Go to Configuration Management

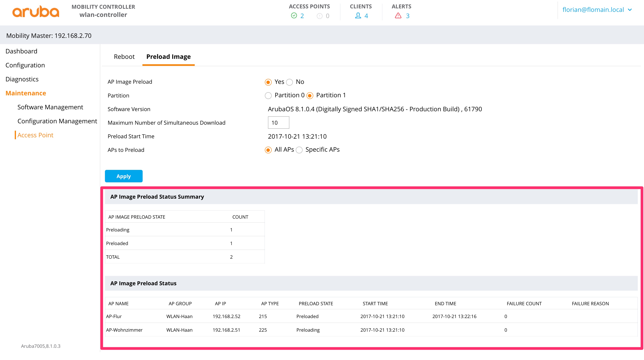click(57, 121)
